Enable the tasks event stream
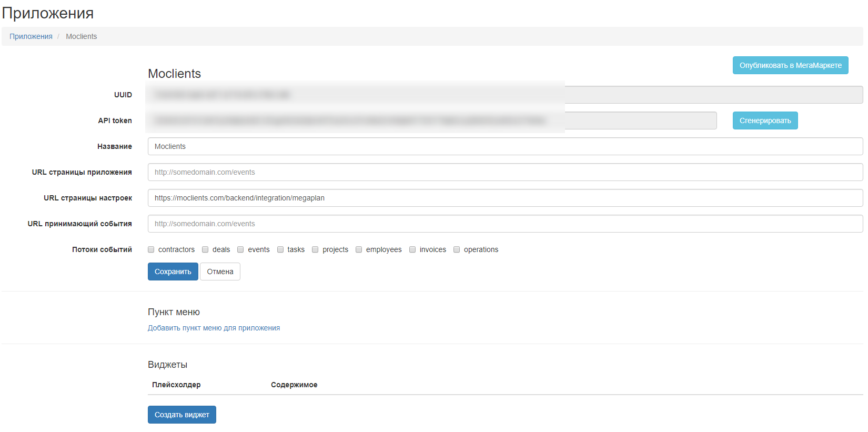This screenshot has height=432, width=868. click(280, 249)
